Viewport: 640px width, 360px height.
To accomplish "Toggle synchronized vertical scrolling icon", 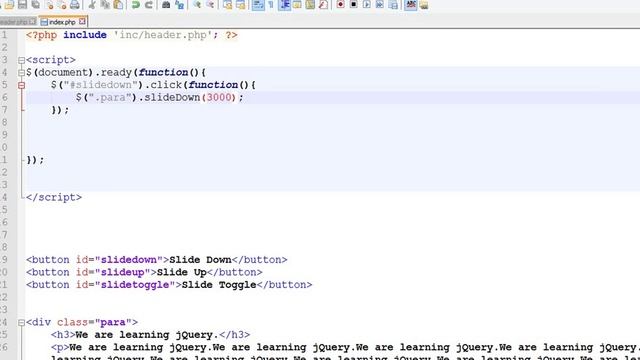I will [x=227, y=4].
